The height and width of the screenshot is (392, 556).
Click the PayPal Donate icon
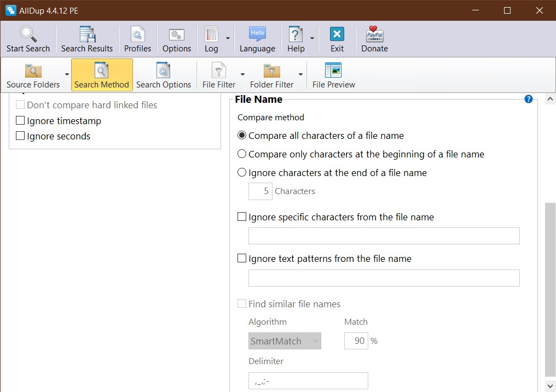pos(374,34)
